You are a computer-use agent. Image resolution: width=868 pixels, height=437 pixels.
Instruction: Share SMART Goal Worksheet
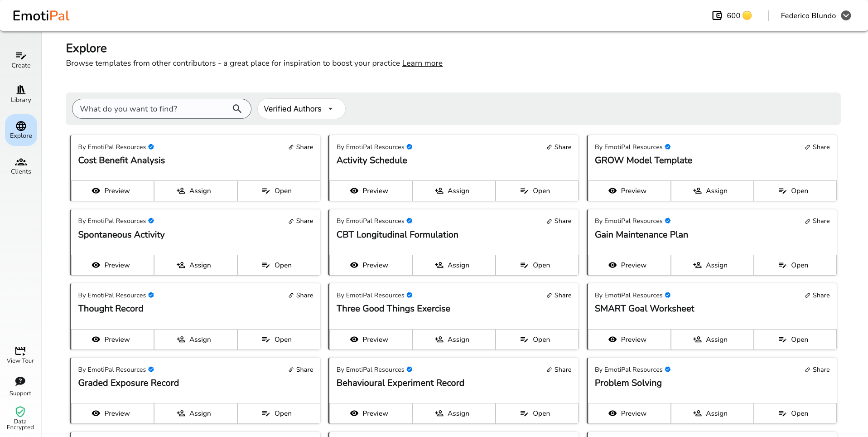(817, 295)
